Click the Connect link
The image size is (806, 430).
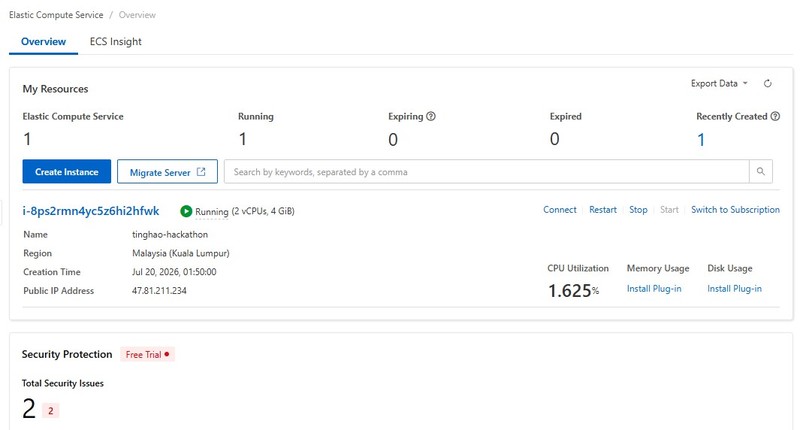(x=560, y=210)
